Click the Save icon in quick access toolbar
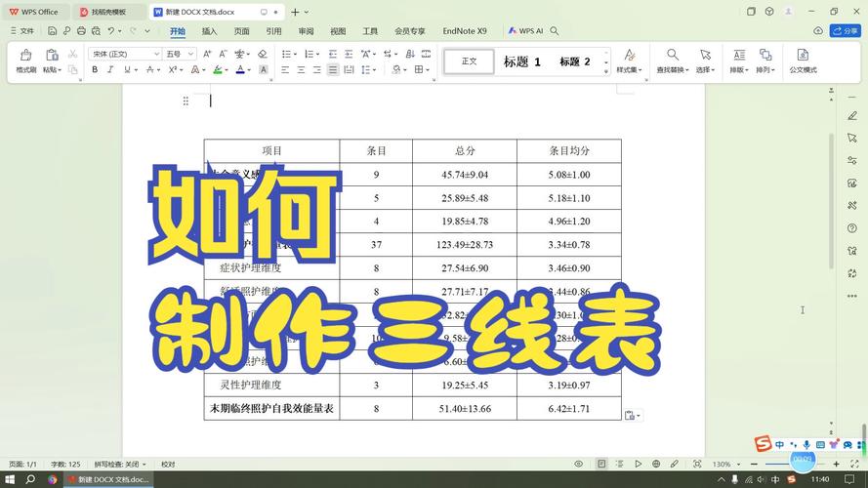The image size is (868, 488). tap(52, 31)
